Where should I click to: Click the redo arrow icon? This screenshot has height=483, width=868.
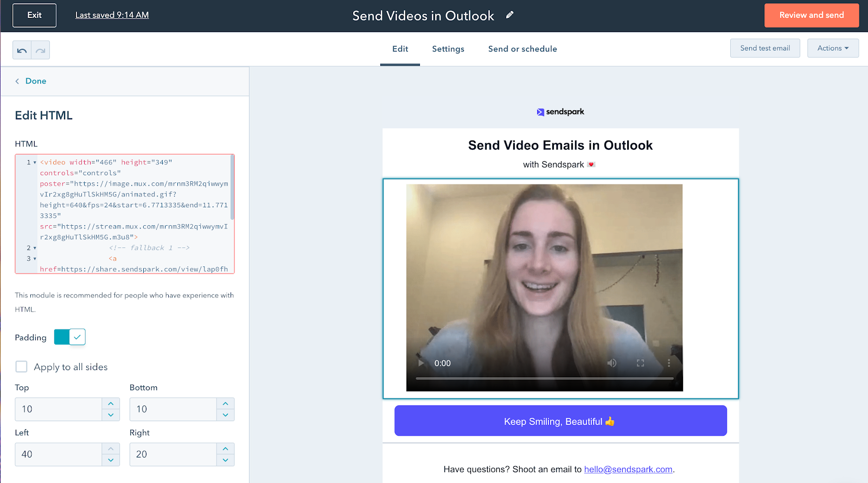(41, 50)
